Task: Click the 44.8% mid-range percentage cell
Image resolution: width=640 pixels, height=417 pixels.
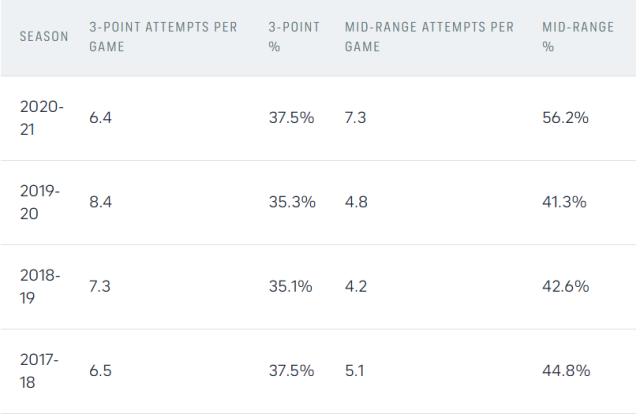Action: pyautogui.click(x=565, y=370)
